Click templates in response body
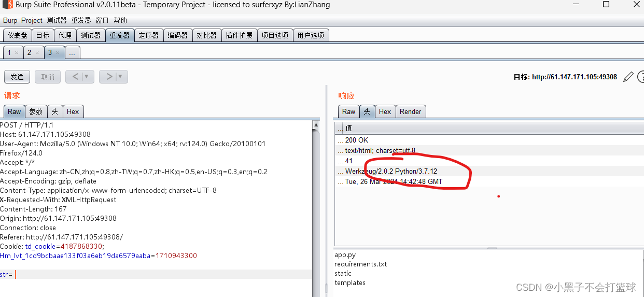 pos(350,283)
